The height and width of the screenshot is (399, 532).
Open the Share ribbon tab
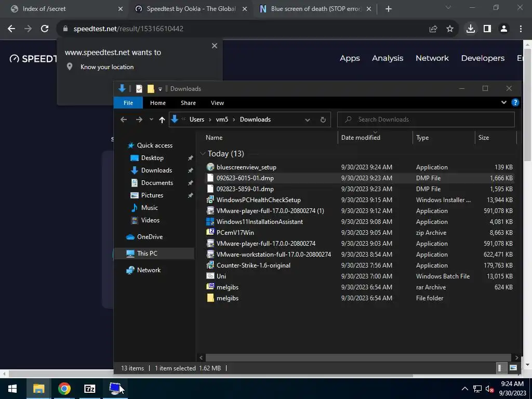click(x=188, y=103)
